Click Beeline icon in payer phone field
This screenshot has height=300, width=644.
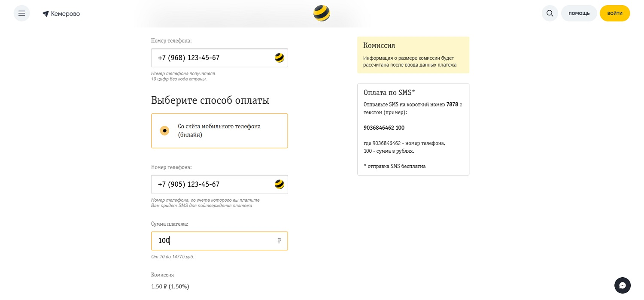coord(279,184)
